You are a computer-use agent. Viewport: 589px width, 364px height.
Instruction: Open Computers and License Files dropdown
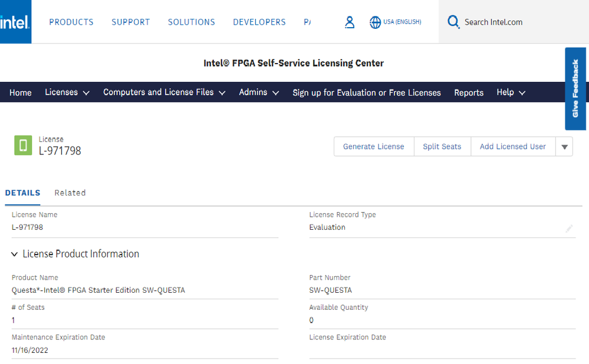164,92
